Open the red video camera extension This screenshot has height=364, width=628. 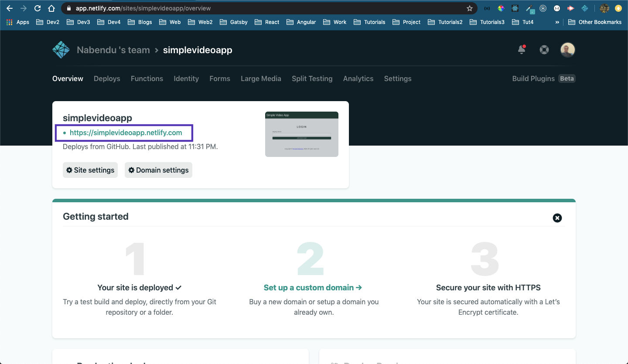coord(571,8)
